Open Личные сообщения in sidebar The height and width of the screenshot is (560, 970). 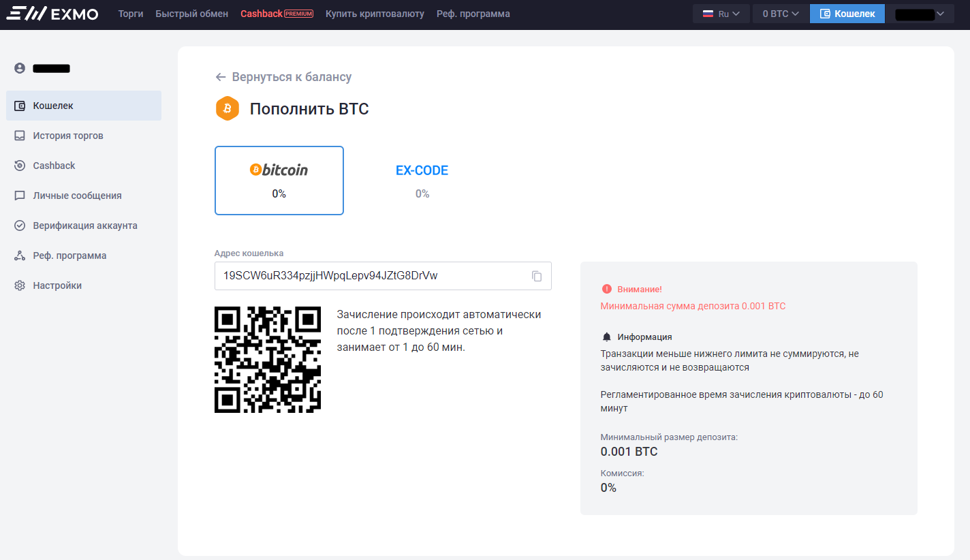pos(77,196)
